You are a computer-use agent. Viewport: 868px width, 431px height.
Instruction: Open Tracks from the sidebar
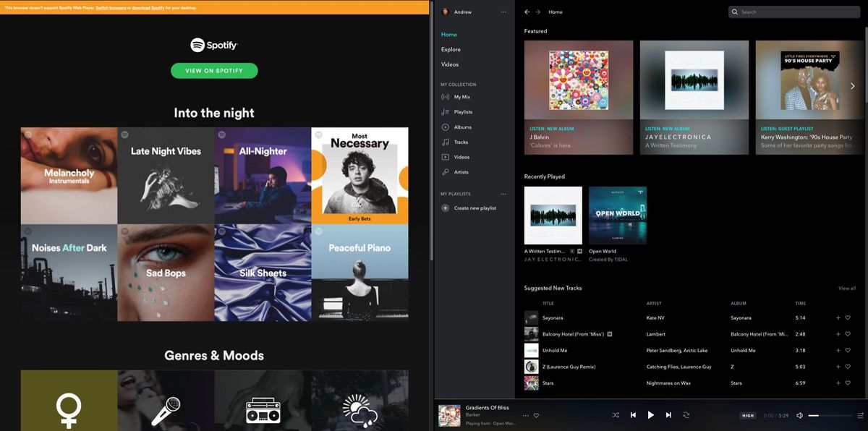(462, 142)
